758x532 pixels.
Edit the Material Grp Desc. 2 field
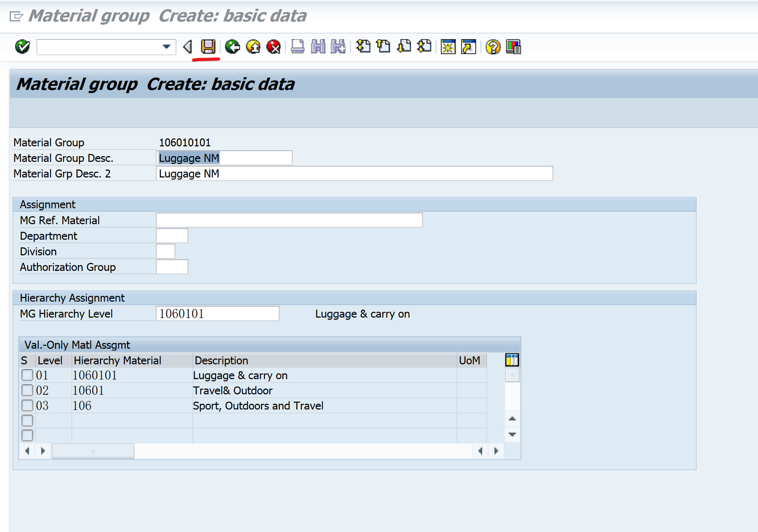point(354,174)
